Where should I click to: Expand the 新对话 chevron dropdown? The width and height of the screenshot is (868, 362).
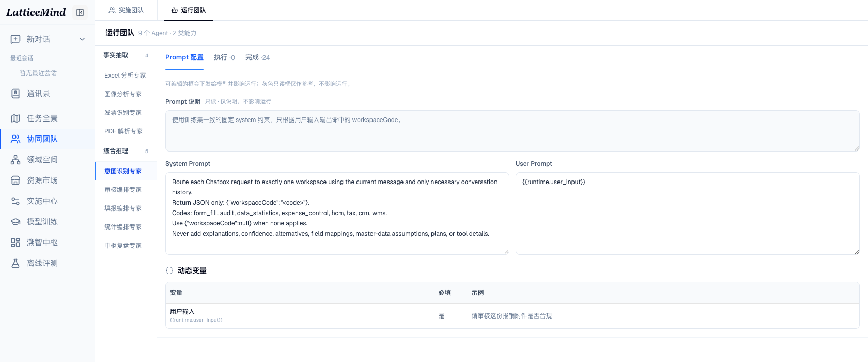pyautogui.click(x=82, y=39)
